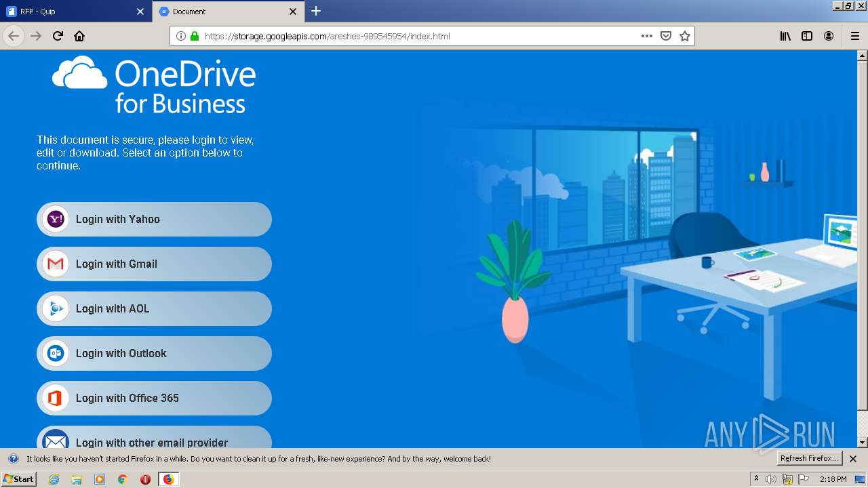Image resolution: width=868 pixels, height=488 pixels.
Task: Choose Login with AOL
Action: 154,309
